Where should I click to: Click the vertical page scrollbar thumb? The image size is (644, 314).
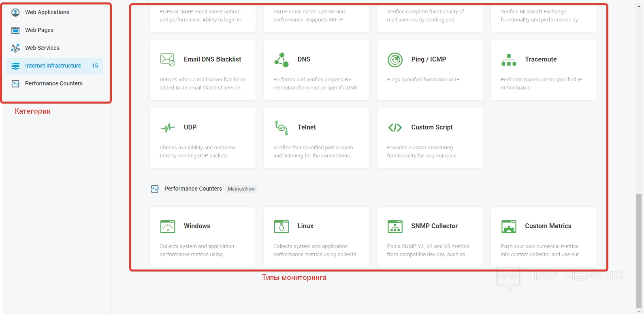coord(639,251)
